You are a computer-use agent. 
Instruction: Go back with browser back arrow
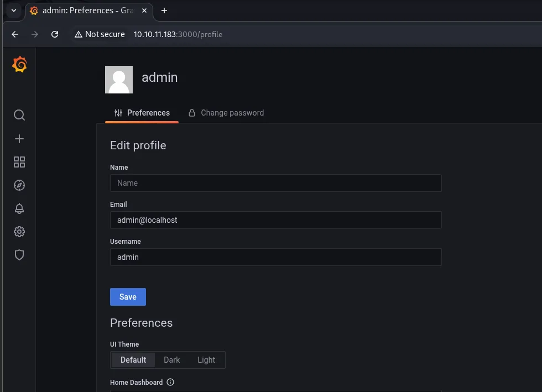coord(15,34)
